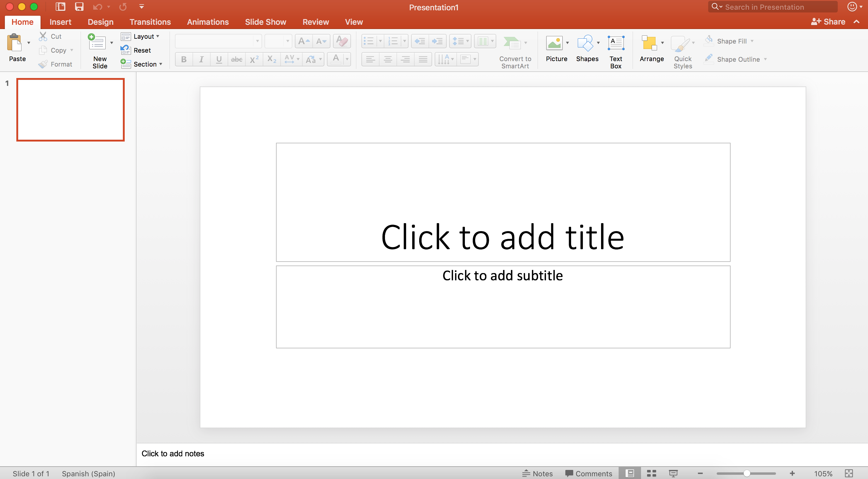Click the Save icon in title bar
This screenshot has width=868, height=479.
click(79, 7)
